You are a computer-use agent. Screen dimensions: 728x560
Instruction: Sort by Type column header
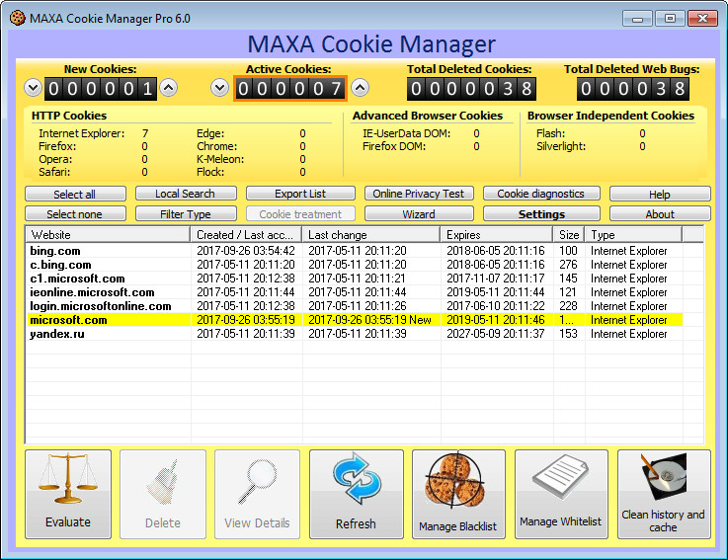[633, 234]
